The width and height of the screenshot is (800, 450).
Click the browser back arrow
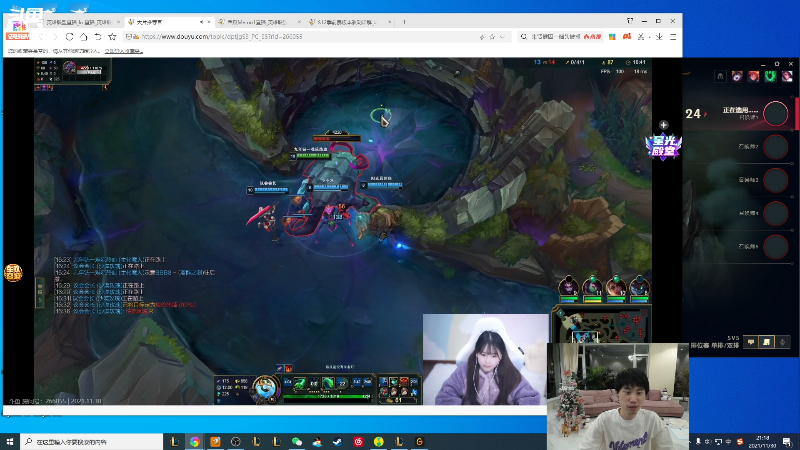coord(41,37)
